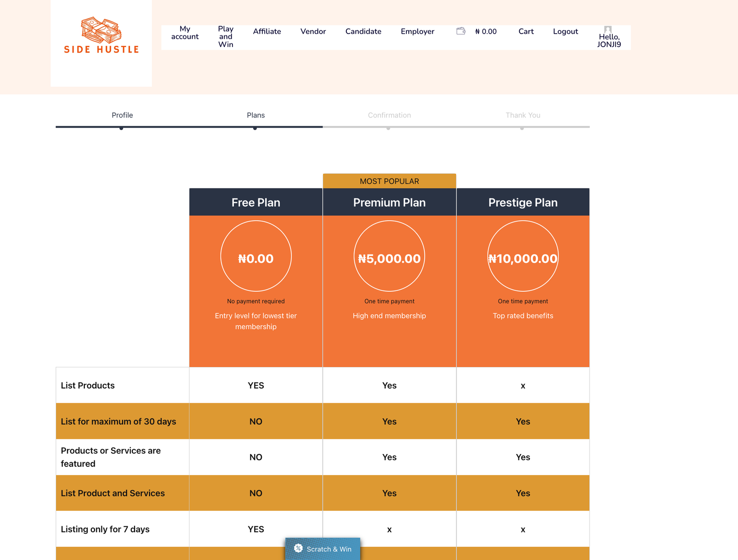Open the Candidate menu link

[363, 31]
